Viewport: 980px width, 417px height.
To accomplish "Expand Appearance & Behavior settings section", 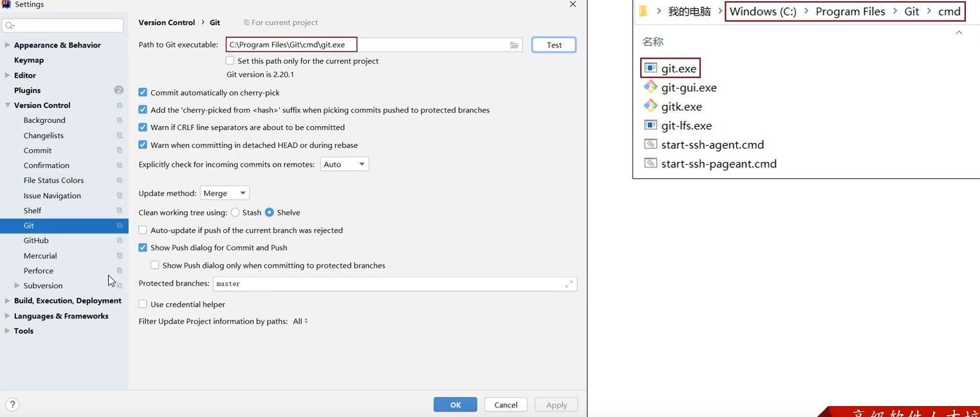I will [7, 45].
